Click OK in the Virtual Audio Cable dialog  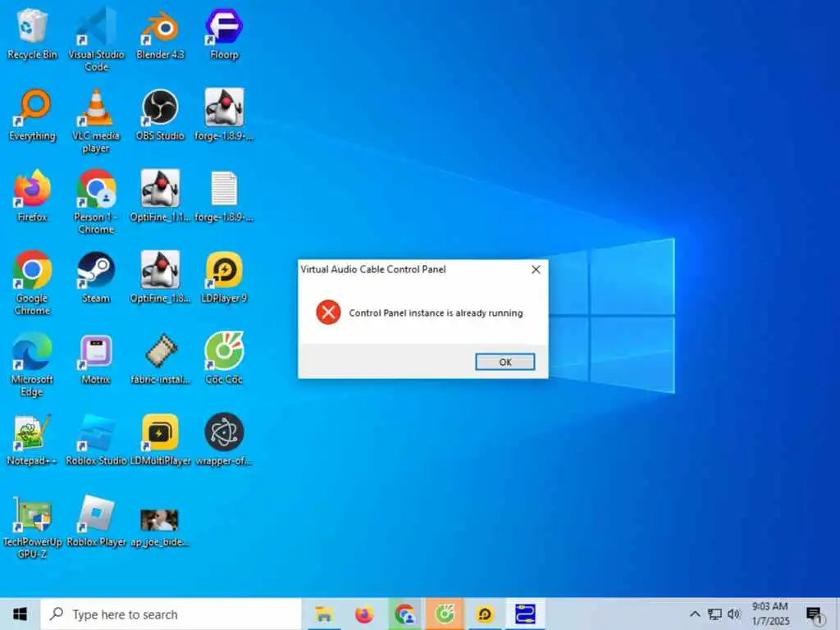(x=504, y=362)
